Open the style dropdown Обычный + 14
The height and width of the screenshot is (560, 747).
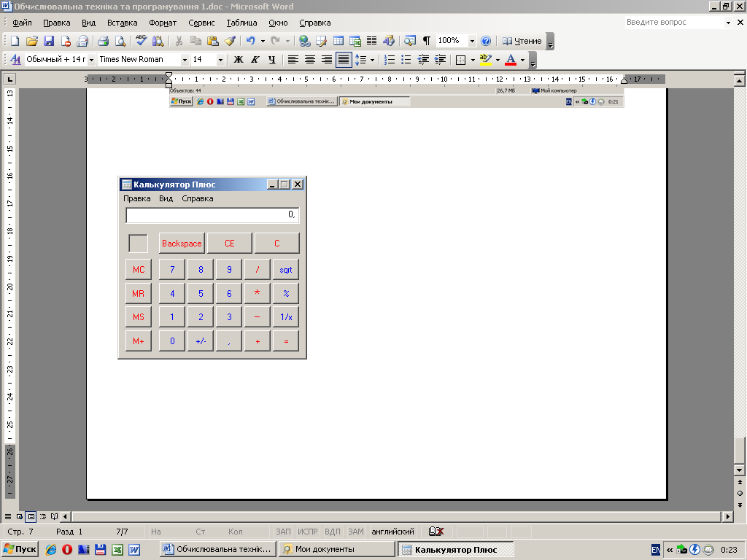(91, 60)
